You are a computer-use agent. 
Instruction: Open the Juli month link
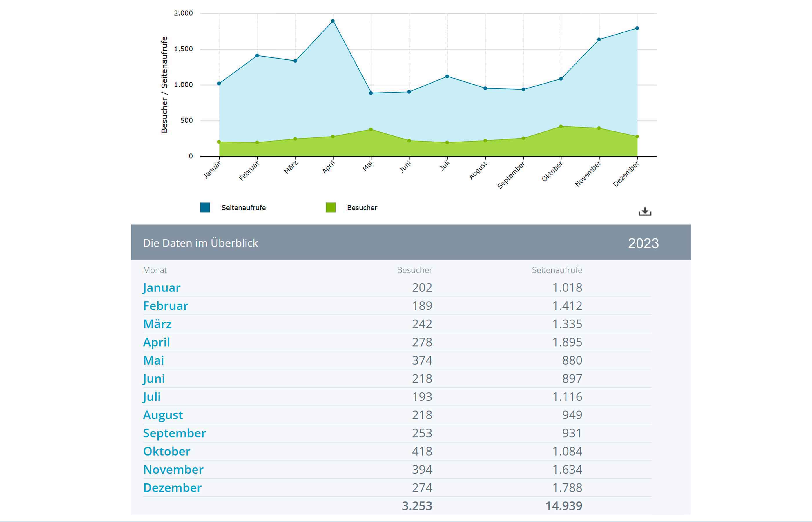(x=151, y=397)
